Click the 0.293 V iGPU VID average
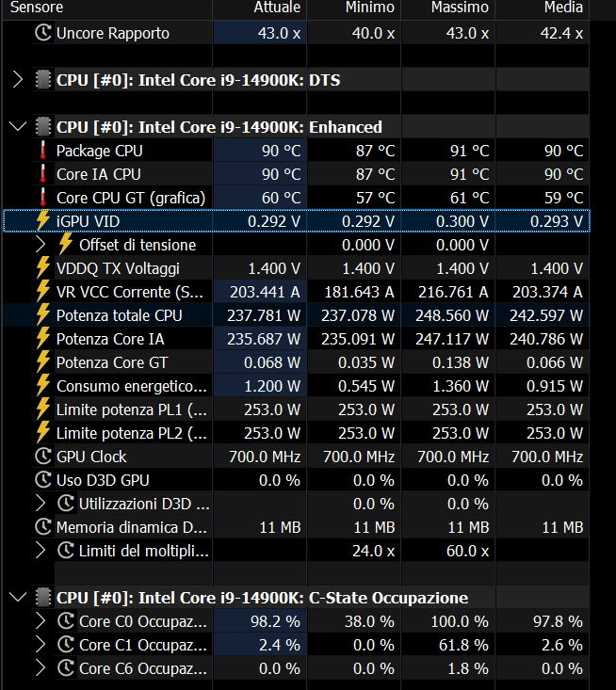This screenshot has height=690, width=616. tap(557, 221)
